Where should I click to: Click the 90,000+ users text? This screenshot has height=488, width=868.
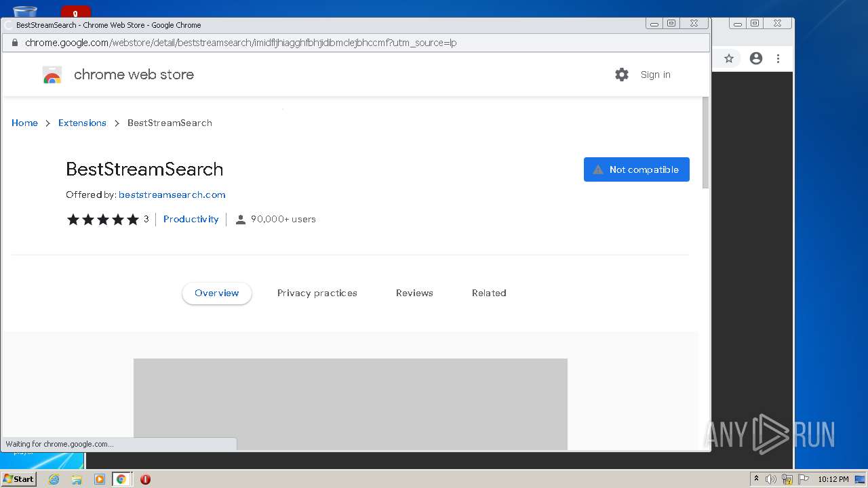(283, 219)
